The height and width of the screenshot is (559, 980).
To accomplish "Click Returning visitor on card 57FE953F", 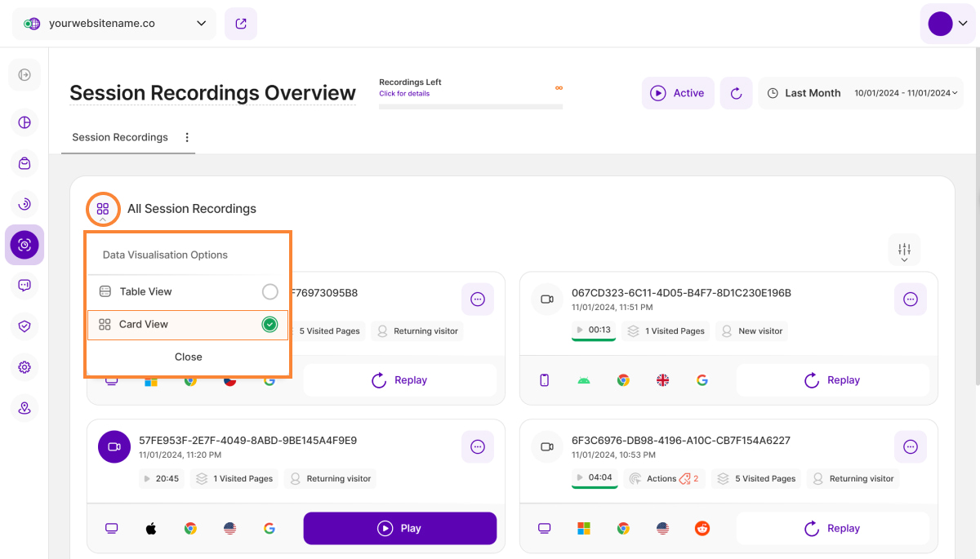I will coord(330,479).
